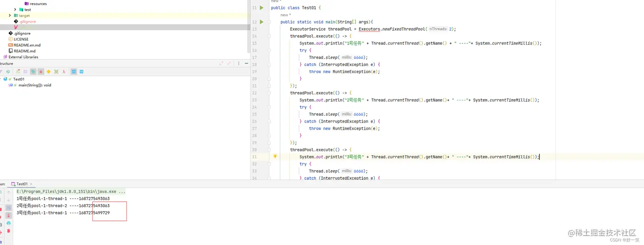Expand the target folder in project tree

pos(10,15)
